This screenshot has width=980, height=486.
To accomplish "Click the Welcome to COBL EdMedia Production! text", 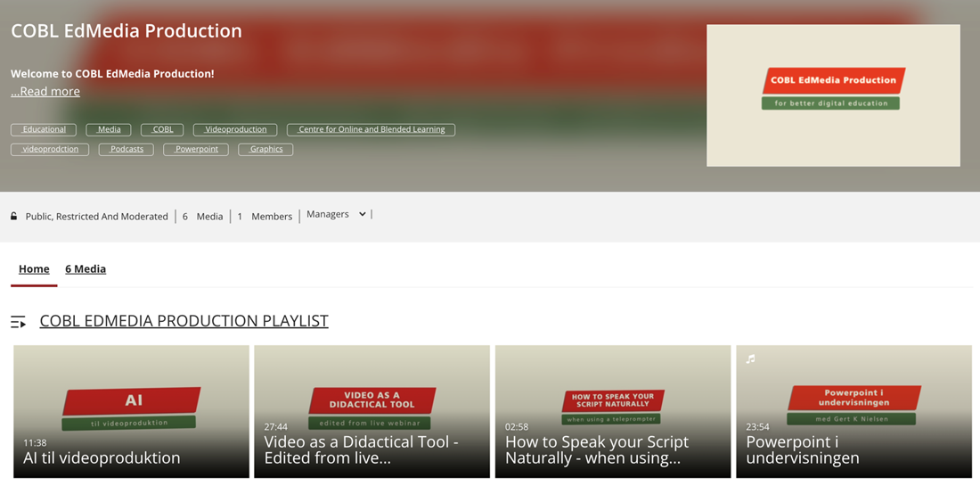I will coord(112,74).
